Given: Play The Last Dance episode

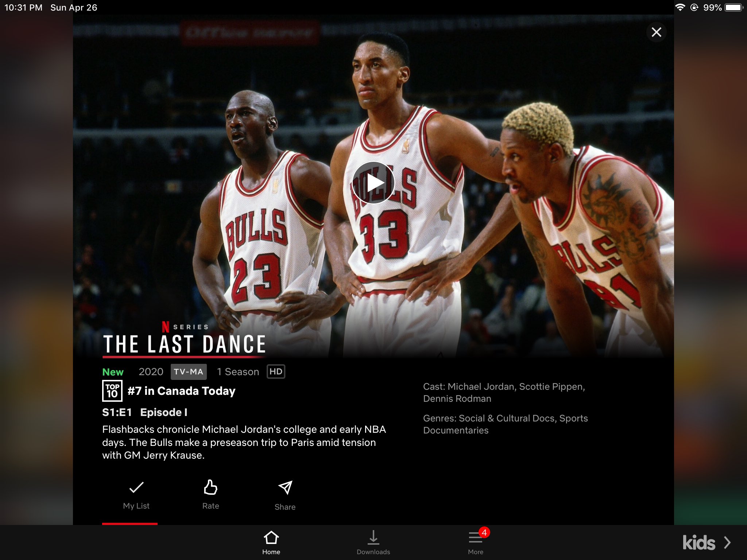Looking at the screenshot, I should click(373, 183).
